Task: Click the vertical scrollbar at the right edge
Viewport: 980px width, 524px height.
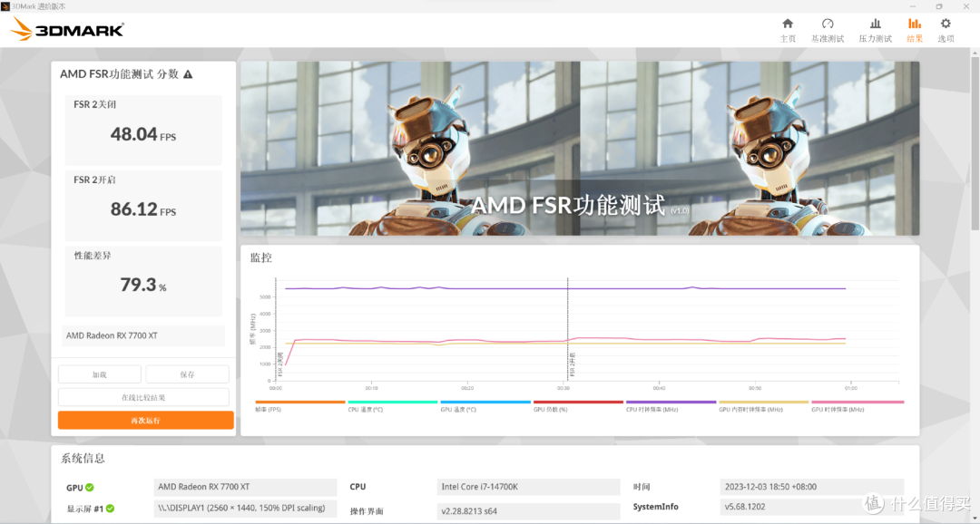Action: pyautogui.click(x=975, y=143)
